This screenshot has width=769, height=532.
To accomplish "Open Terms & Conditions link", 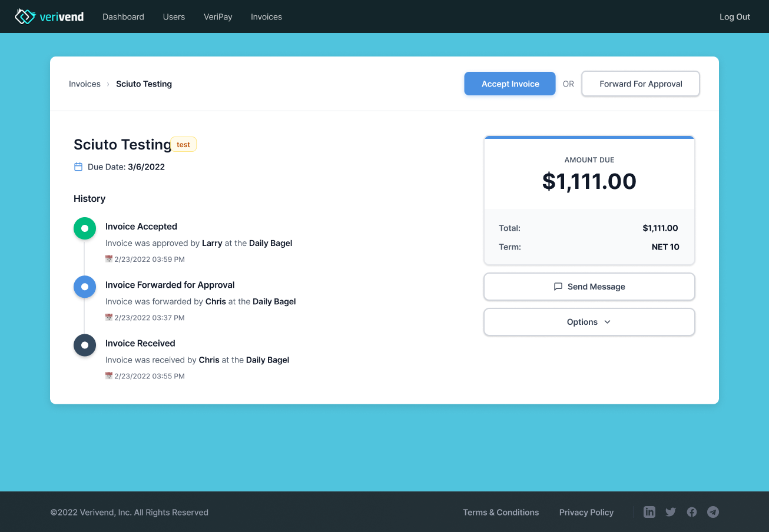I will click(x=500, y=512).
